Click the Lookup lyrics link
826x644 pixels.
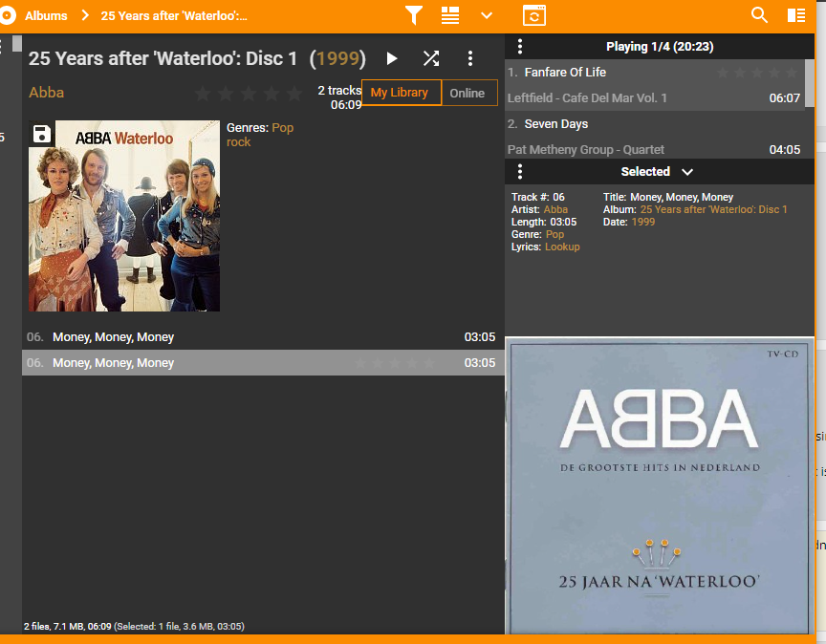tap(562, 247)
